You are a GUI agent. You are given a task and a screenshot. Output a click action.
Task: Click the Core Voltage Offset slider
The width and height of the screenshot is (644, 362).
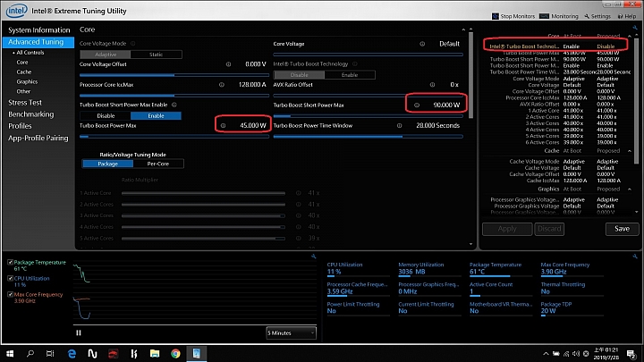[174, 75]
